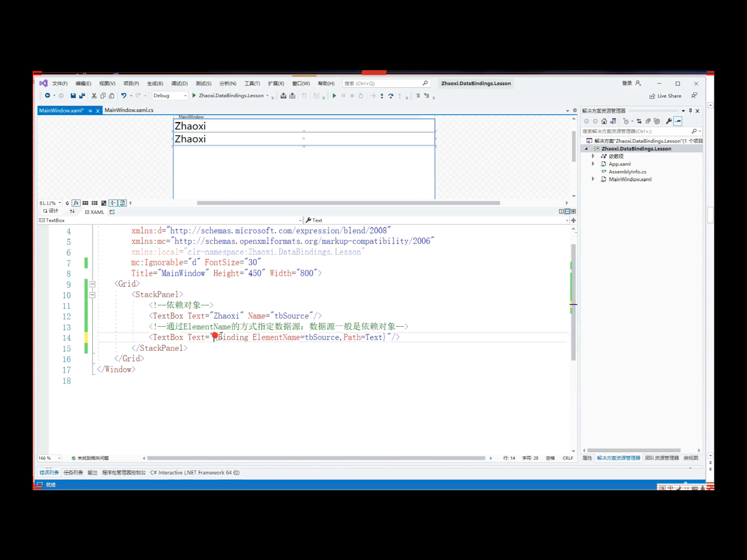This screenshot has width=747, height=560.
Task: Click Solution Explorer home icon
Action: pos(604,121)
